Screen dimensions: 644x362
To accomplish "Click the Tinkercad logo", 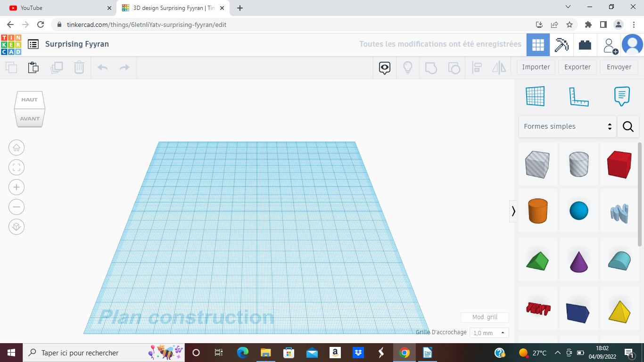I will click(11, 44).
